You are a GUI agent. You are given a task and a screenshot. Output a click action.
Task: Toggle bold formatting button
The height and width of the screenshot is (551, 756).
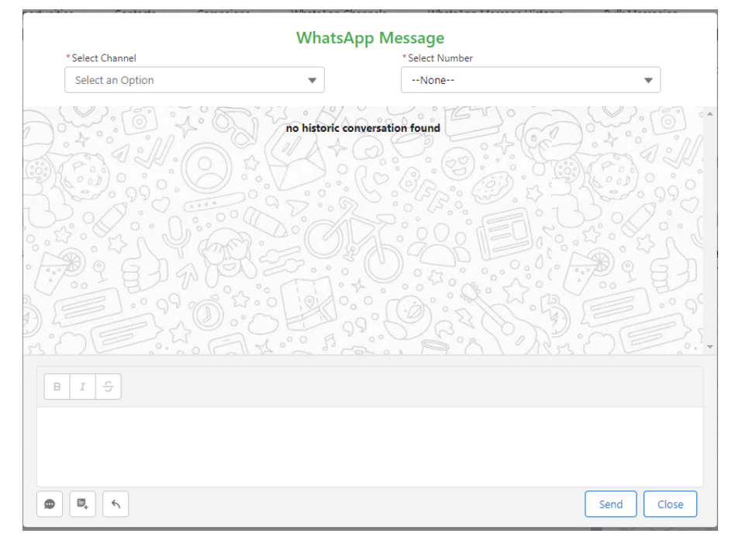click(57, 386)
